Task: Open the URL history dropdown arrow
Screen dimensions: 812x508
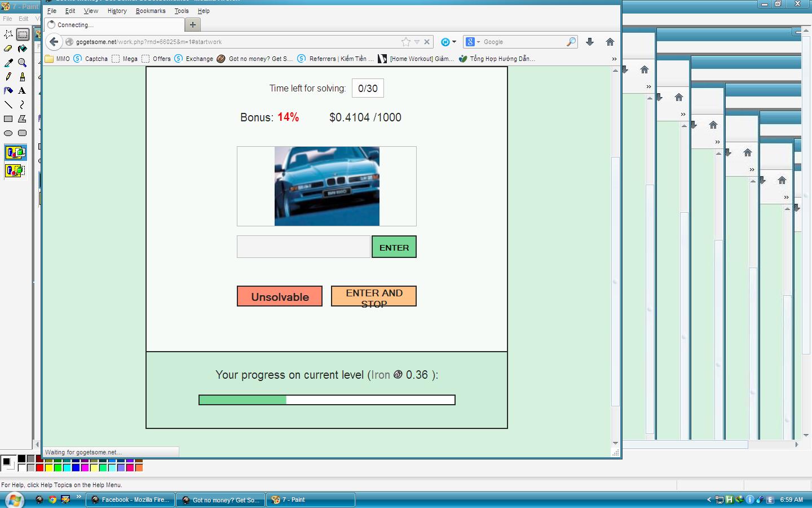Action: 417,42
